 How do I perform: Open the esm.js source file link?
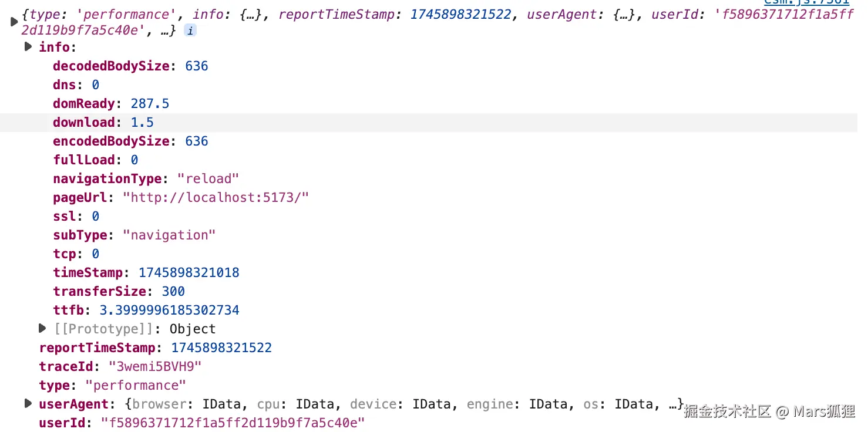tap(806, 2)
